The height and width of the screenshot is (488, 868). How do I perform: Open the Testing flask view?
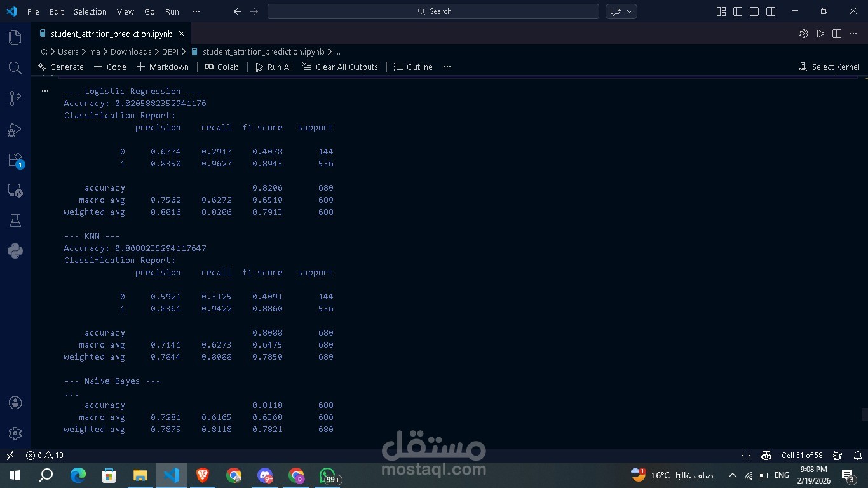(x=15, y=220)
